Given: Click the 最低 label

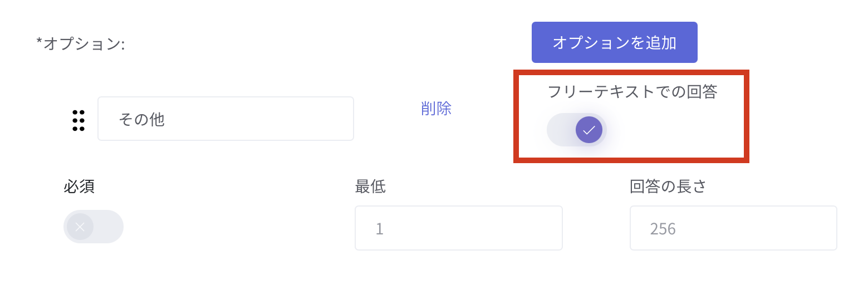Looking at the screenshot, I should (370, 187).
